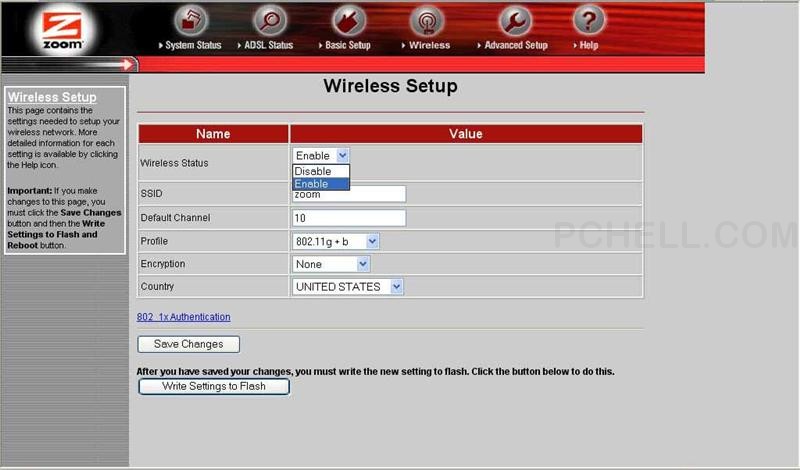
Task: Click the Basic Setup plug icon
Action: pos(349,21)
